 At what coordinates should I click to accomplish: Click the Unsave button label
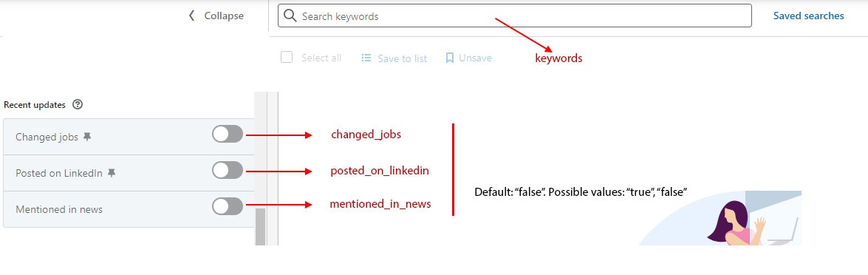(x=475, y=58)
